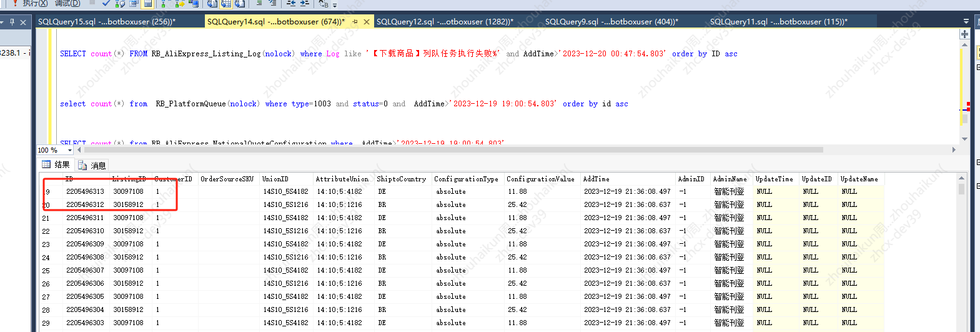Open the document tab overflow dropdown
This screenshot has width=980, height=332.
[966, 21]
